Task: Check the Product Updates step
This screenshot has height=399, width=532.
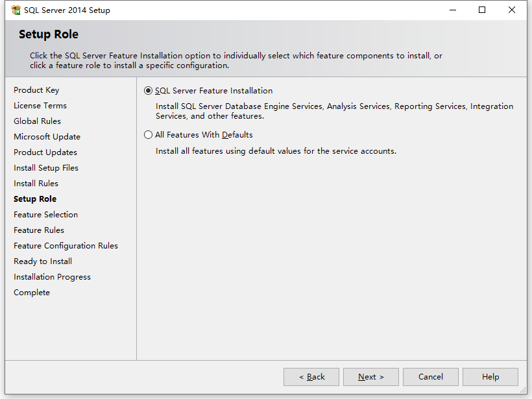Action: pos(45,152)
